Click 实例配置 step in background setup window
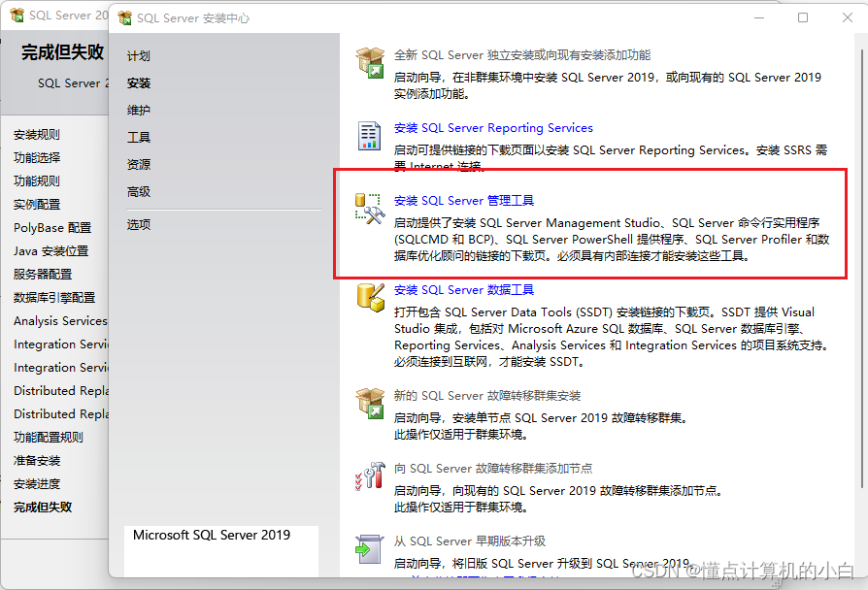The image size is (868, 590). (x=37, y=204)
